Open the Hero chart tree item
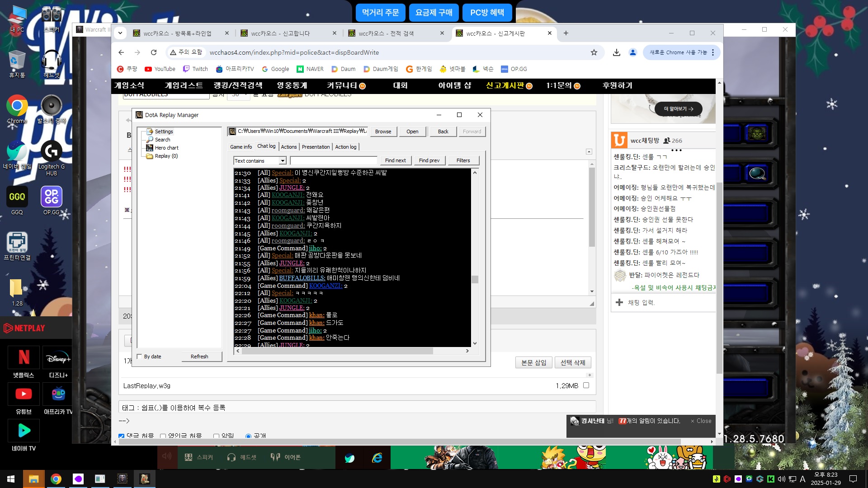The height and width of the screenshot is (488, 868). pos(166,148)
